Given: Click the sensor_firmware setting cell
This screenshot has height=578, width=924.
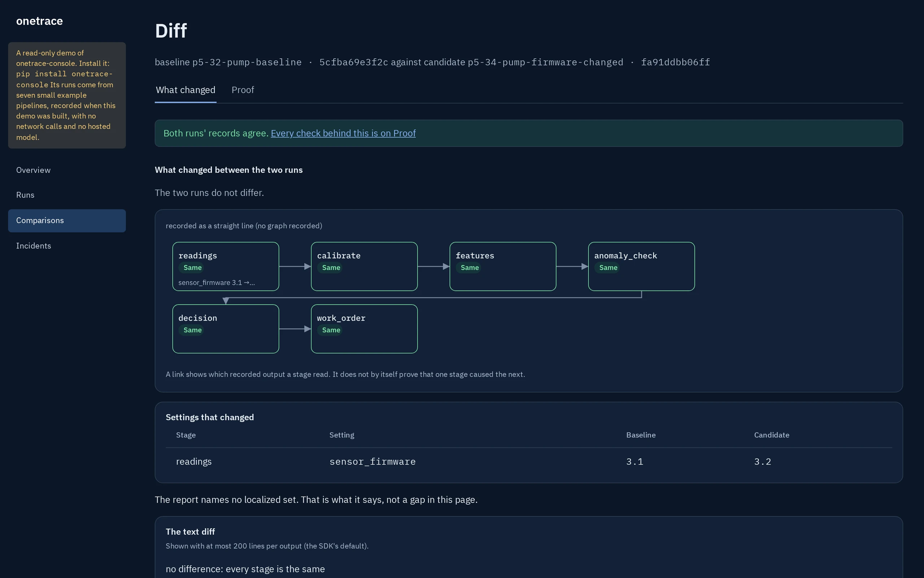Looking at the screenshot, I should tap(372, 462).
